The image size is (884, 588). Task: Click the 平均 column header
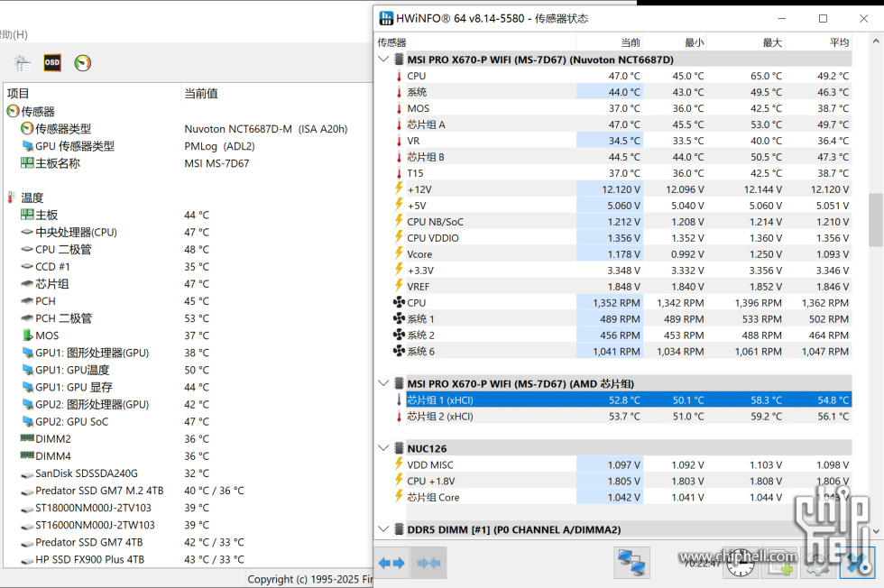click(818, 42)
